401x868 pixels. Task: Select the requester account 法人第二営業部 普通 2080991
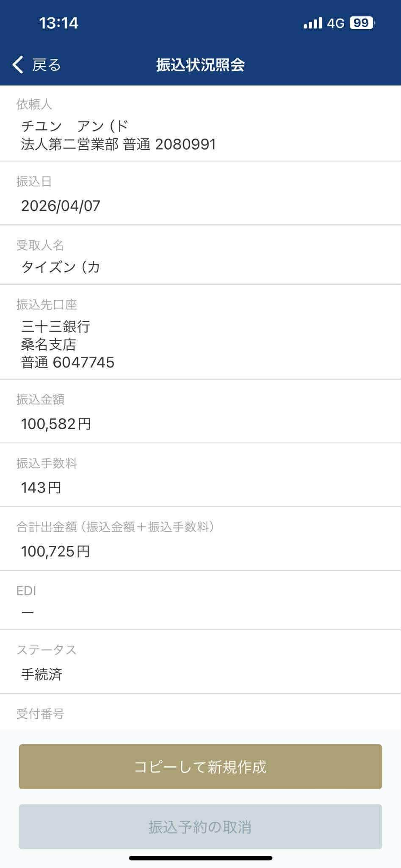pos(119,145)
